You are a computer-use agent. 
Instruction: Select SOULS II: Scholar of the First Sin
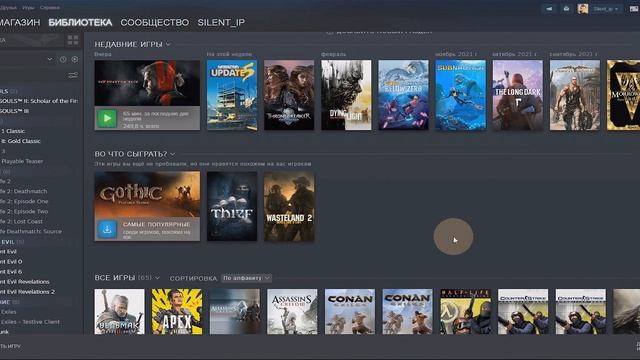39,101
